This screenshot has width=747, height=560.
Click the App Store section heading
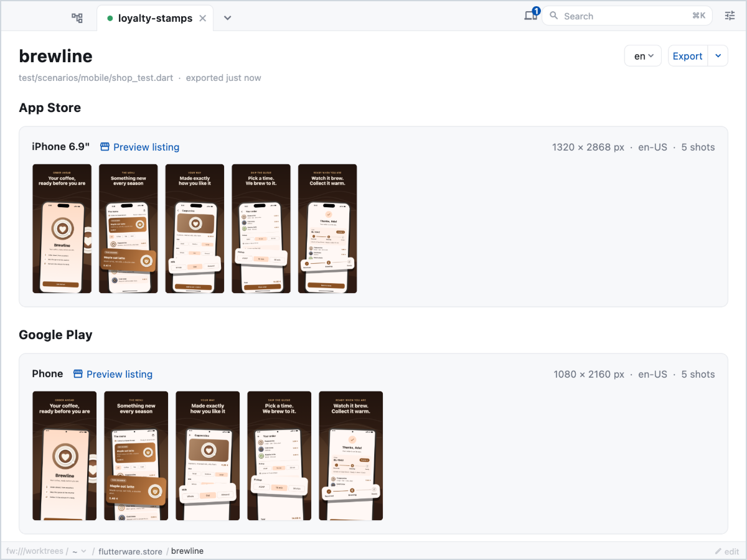(50, 108)
